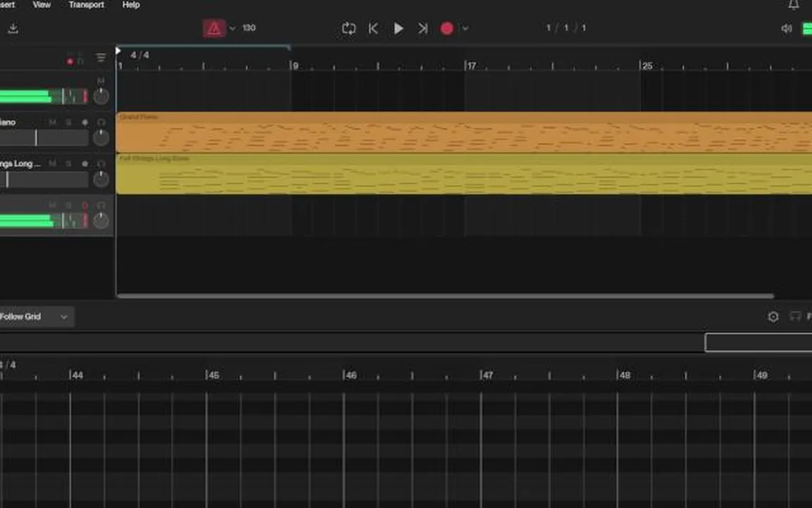This screenshot has height=508, width=812.
Task: Arm the Strings Long track for recording
Action: pos(85,164)
